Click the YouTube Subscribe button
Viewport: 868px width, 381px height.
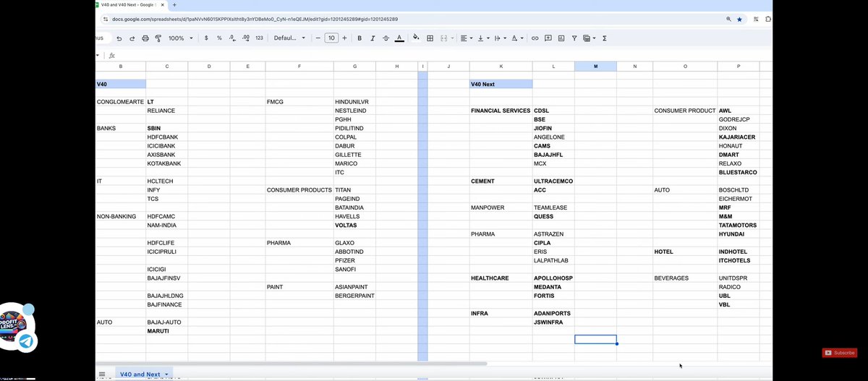(x=840, y=353)
